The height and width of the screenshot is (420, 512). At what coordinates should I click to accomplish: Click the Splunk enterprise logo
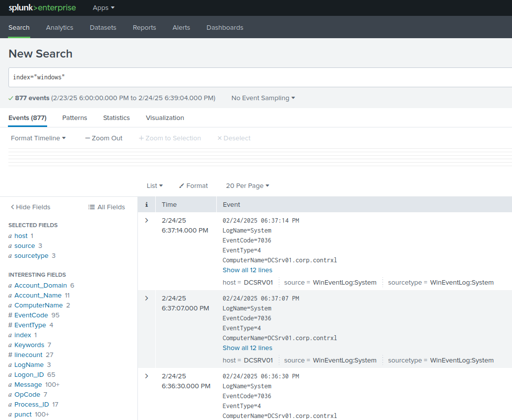(42, 8)
